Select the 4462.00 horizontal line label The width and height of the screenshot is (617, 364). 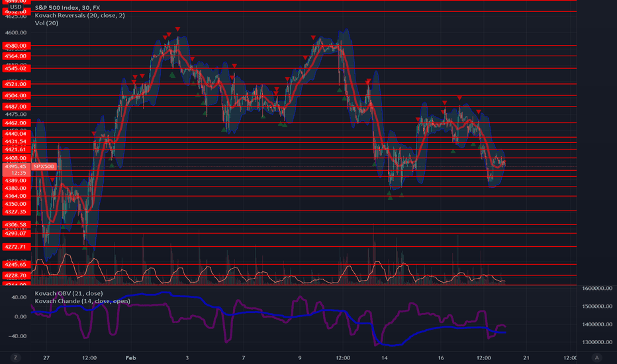click(16, 123)
